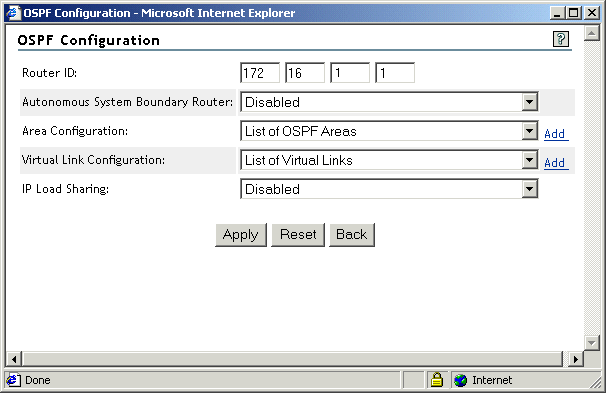This screenshot has height=393, width=606.
Task: Click the window resize grip corner
Action: (x=595, y=383)
